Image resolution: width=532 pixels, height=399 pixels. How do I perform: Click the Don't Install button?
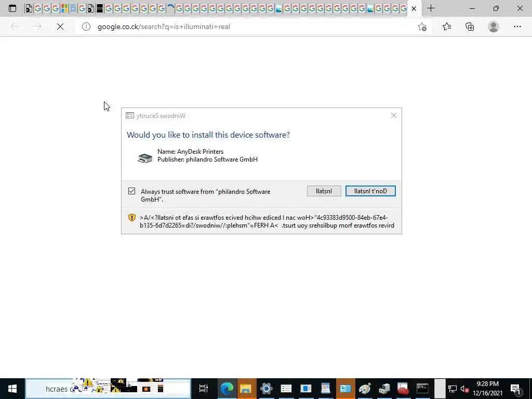click(x=370, y=191)
